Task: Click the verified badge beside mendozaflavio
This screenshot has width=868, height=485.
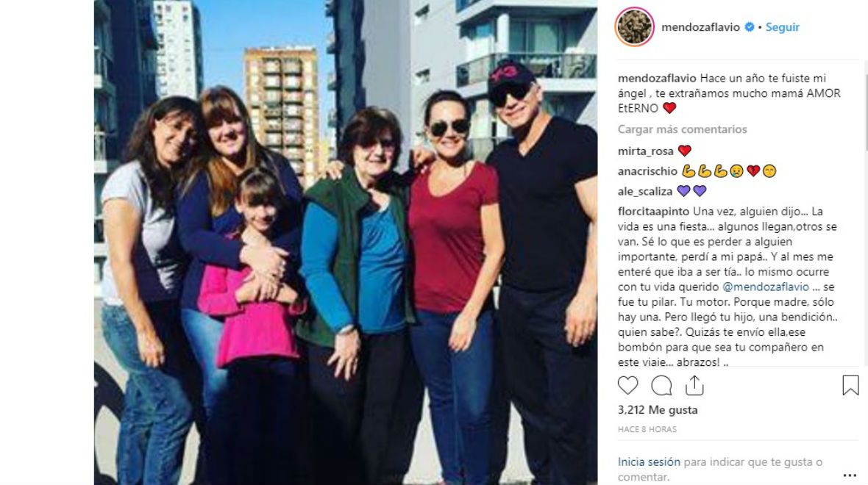Action: (x=749, y=27)
